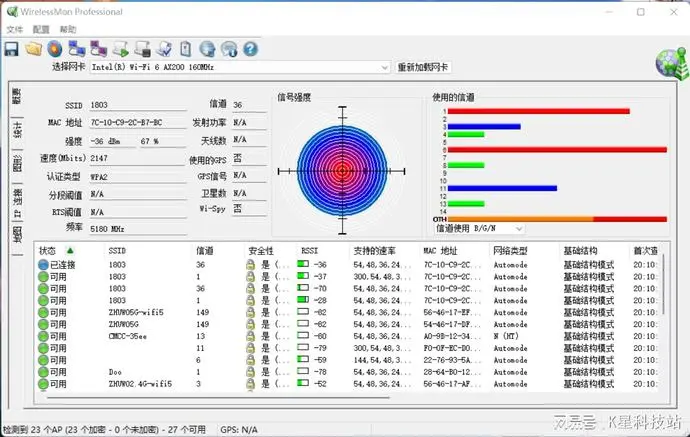
Task: Click the floppy disk save icon
Action: click(11, 49)
